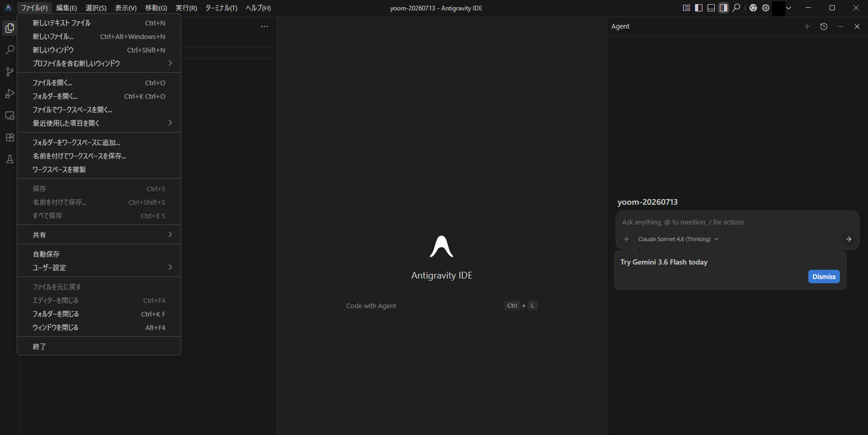
Task: Expand the プロファイルを含む新しいウィンドウ submenu
Action: tap(99, 63)
